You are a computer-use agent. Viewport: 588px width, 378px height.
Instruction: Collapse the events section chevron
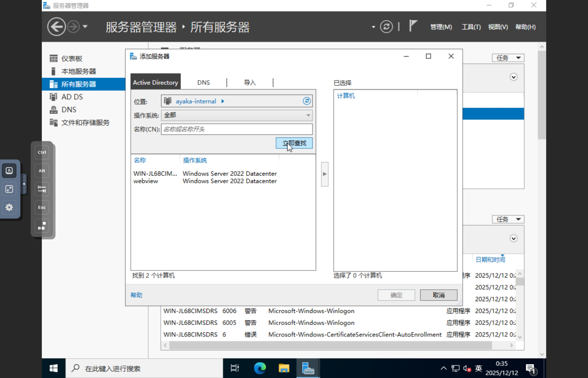(513, 238)
